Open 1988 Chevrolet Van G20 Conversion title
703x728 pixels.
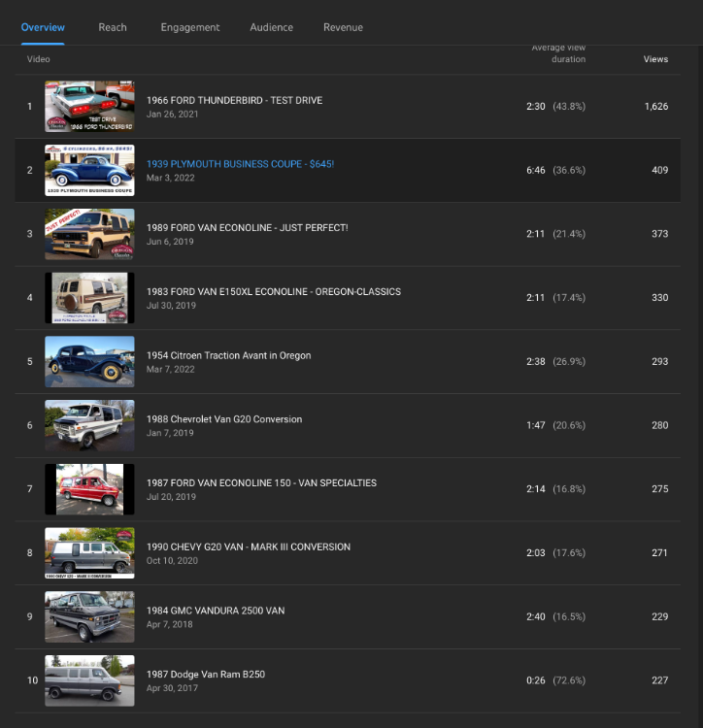224,419
